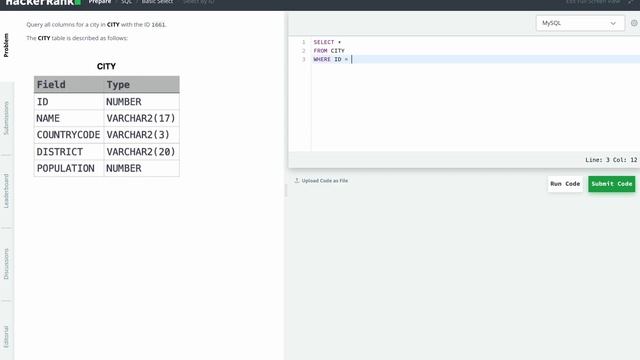The height and width of the screenshot is (360, 640).
Task: Click the code line FROM CITY
Action: pos(329,51)
